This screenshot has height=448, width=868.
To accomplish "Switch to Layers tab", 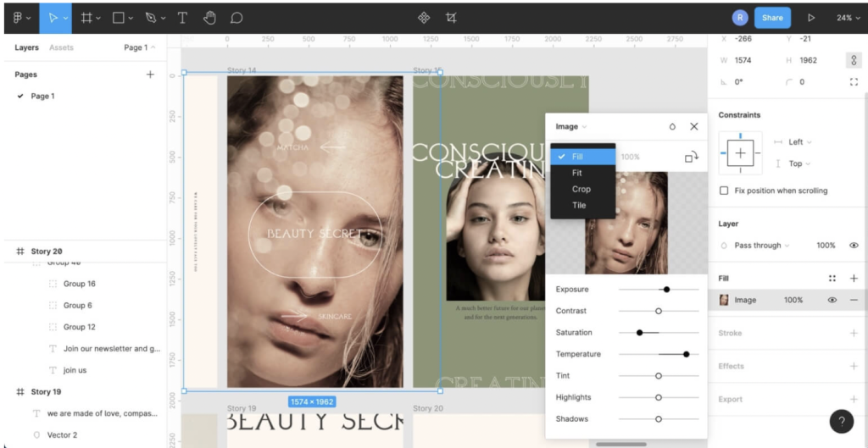I will pyautogui.click(x=26, y=47).
